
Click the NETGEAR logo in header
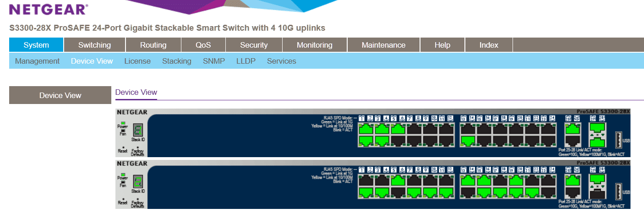(x=49, y=9)
